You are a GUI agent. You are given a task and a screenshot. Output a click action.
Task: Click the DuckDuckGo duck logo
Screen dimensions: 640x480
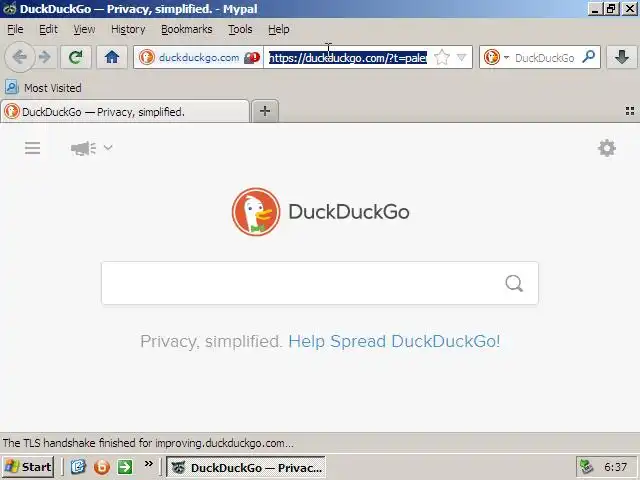256,212
